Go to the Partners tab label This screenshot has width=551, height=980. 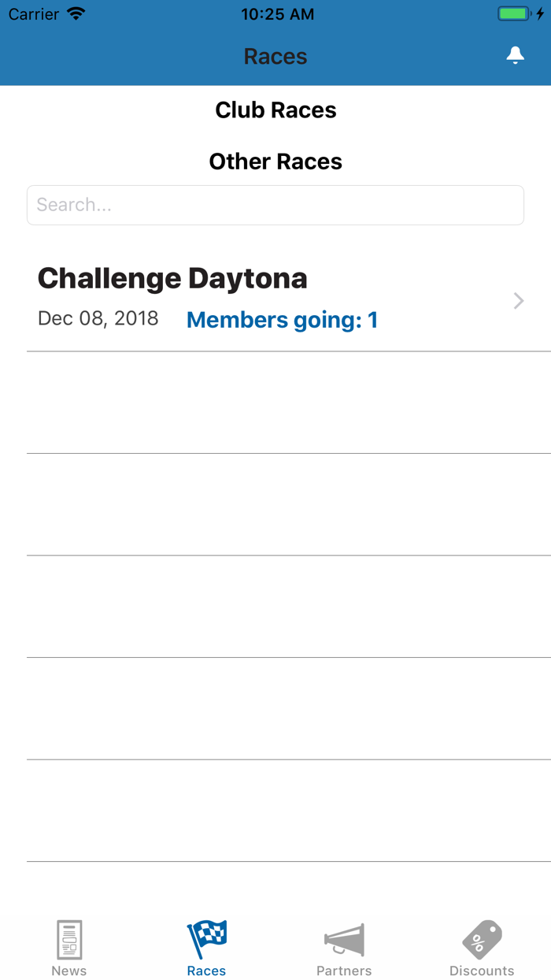(344, 971)
